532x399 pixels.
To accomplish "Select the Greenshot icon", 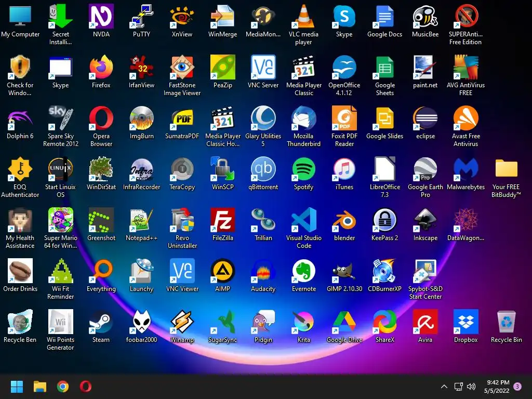I will click(101, 220).
